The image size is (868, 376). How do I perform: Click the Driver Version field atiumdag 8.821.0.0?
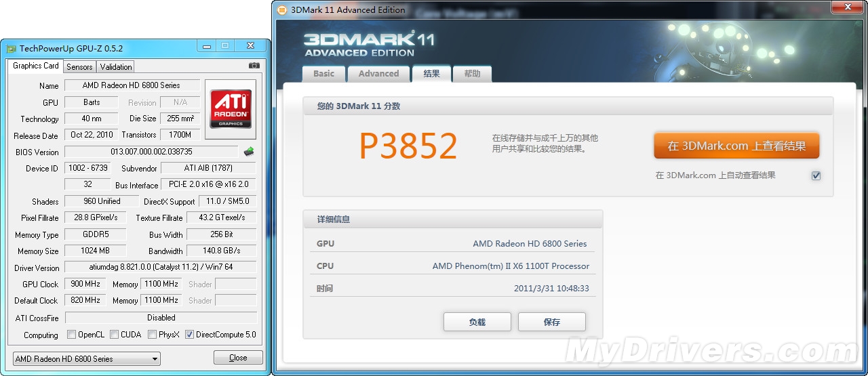[161, 267]
